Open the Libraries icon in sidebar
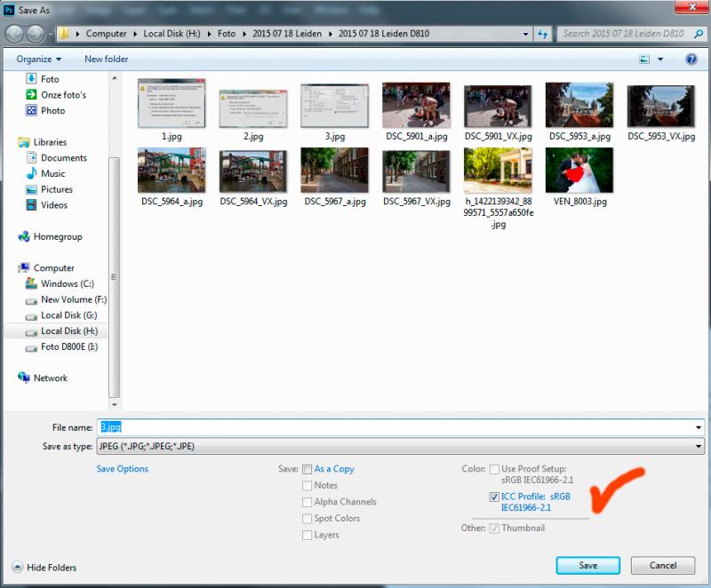 coord(24,142)
